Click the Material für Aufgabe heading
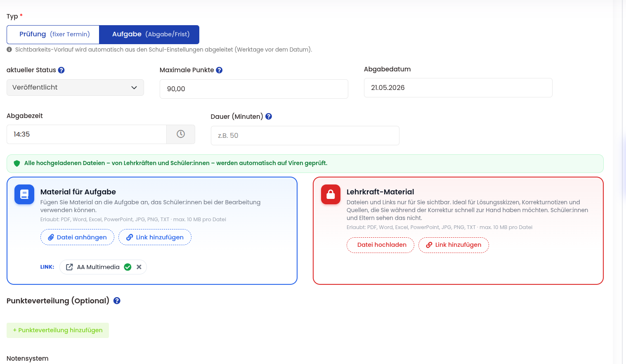This screenshot has height=364, width=626. [78, 192]
